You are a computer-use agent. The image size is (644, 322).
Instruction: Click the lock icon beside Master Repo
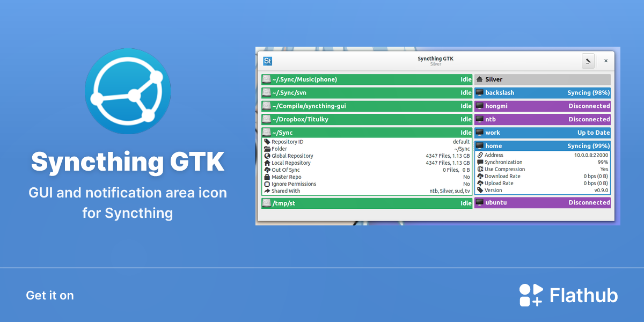[x=267, y=177]
